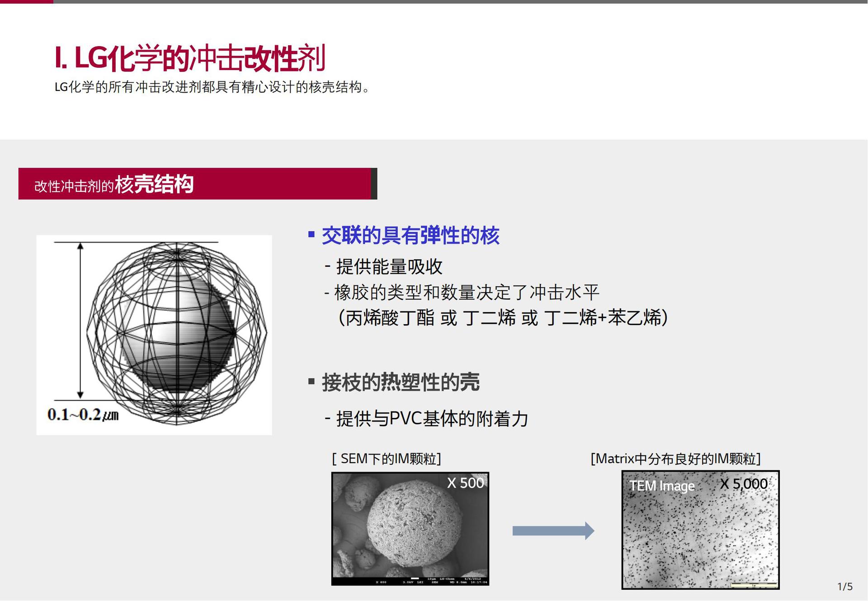Viewport: 868px width, 601px height.
Task: Select the core-shell wireframe sphere diagram
Action: coord(176,334)
